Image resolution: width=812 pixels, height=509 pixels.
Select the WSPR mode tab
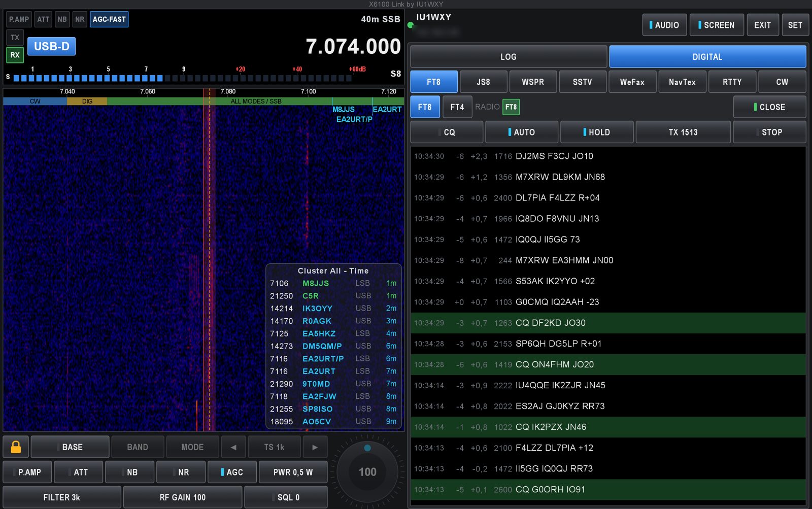point(533,82)
